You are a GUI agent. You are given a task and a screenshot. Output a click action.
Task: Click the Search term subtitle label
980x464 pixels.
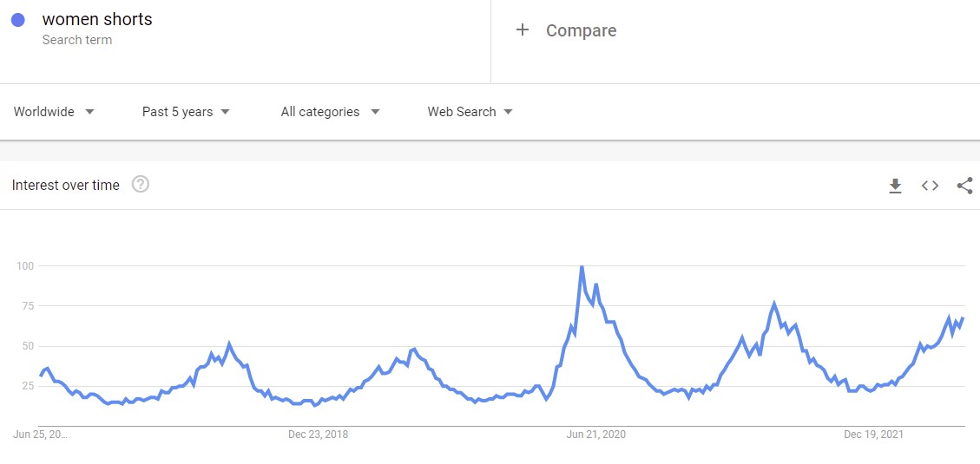76,40
